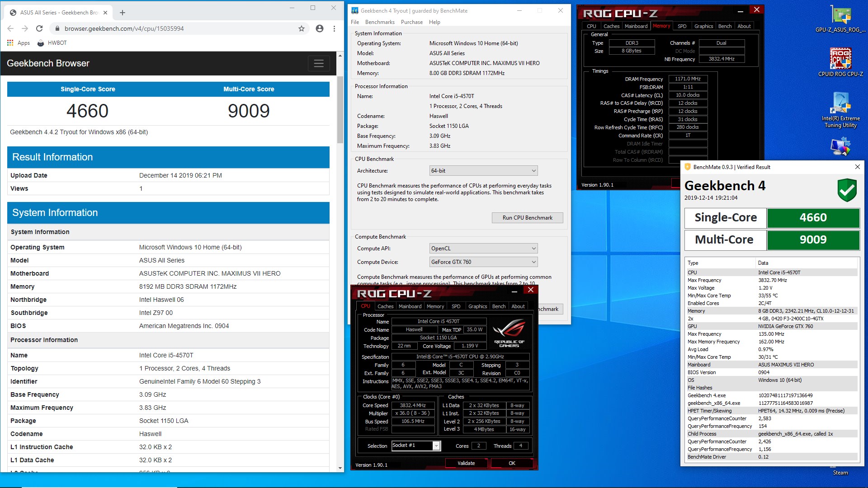The width and height of the screenshot is (868, 488).
Task: Open About tab in lower CPU-Z window
Action: [518, 306]
